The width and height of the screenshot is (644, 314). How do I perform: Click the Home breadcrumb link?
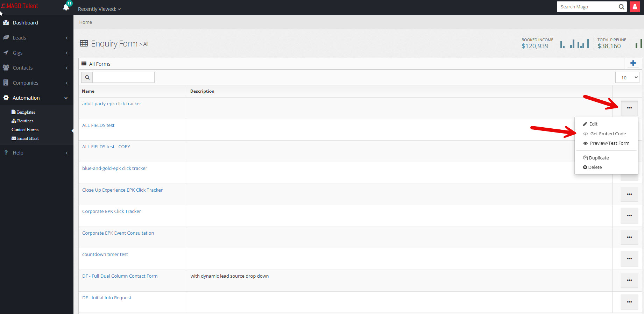tap(86, 22)
